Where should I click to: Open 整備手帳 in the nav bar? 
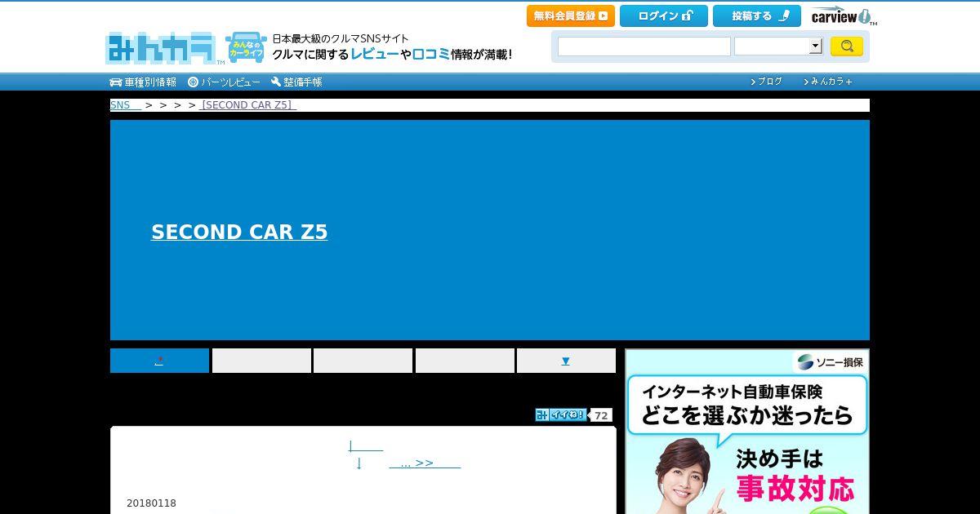coord(296,82)
